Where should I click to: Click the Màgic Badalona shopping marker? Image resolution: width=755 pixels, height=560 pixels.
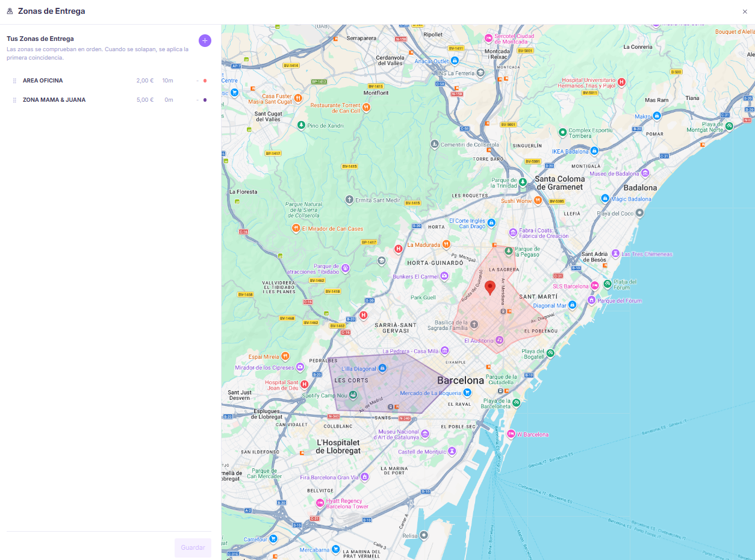pyautogui.click(x=605, y=198)
